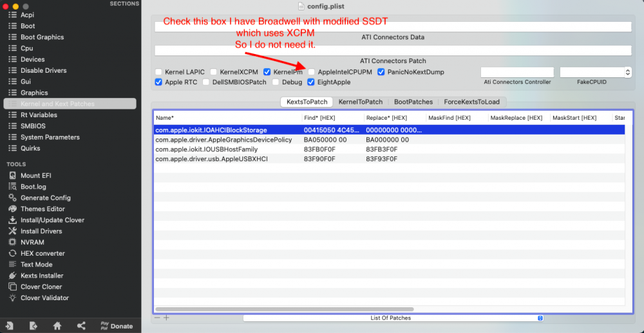This screenshot has width=644, height=333.
Task: Go to the Quirks section icon
Action: [x=13, y=147]
